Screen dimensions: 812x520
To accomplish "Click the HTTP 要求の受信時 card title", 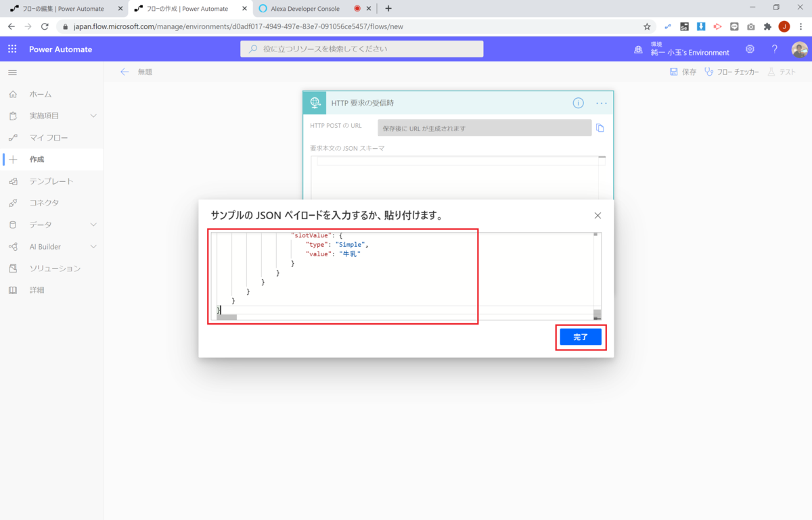I will coord(362,103).
